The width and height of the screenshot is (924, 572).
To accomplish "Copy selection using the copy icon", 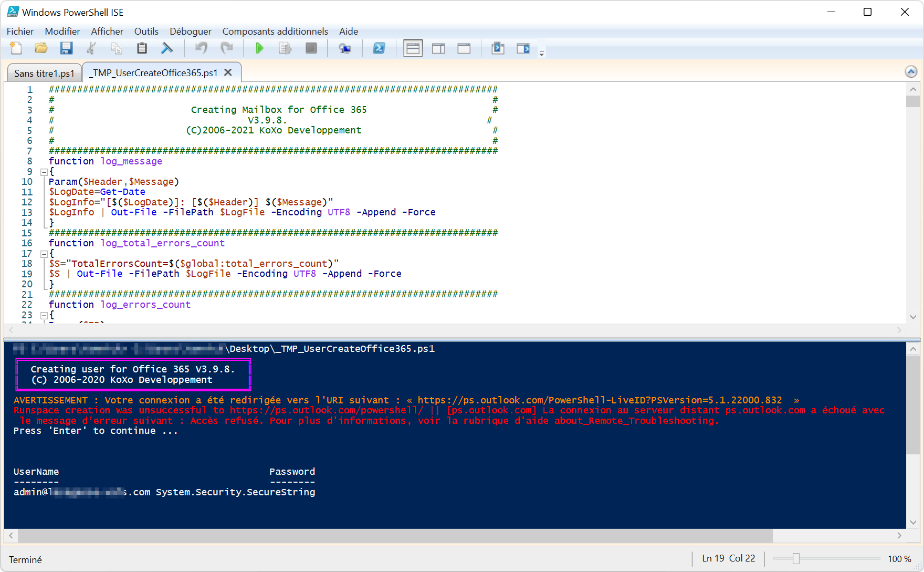I will coord(117,48).
